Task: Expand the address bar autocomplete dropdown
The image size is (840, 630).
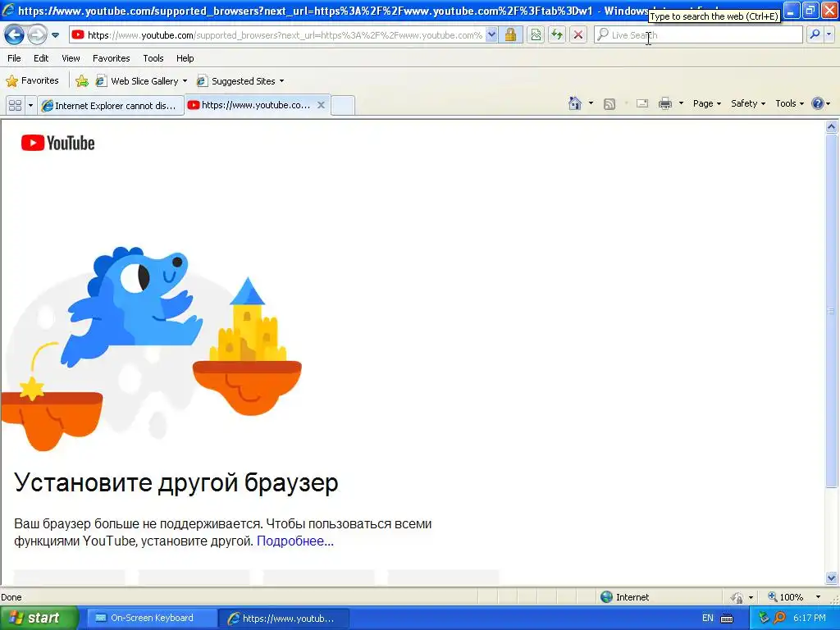Action: 491,35
